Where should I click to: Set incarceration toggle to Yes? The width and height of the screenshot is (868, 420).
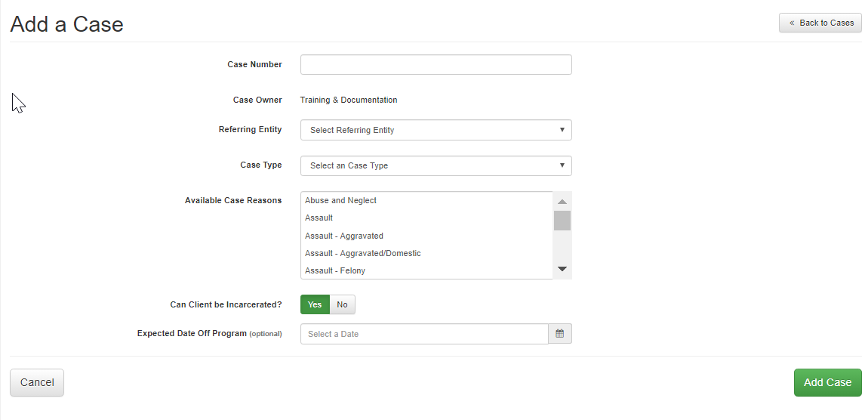point(315,304)
